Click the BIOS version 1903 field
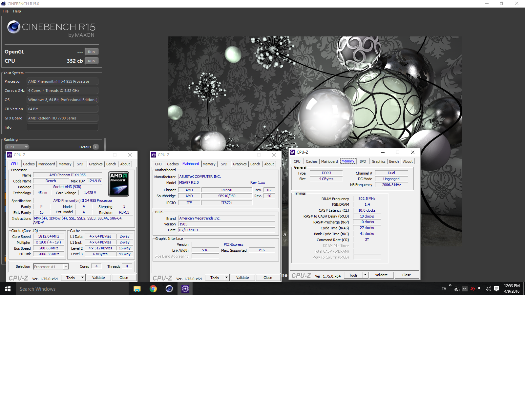 click(226, 224)
